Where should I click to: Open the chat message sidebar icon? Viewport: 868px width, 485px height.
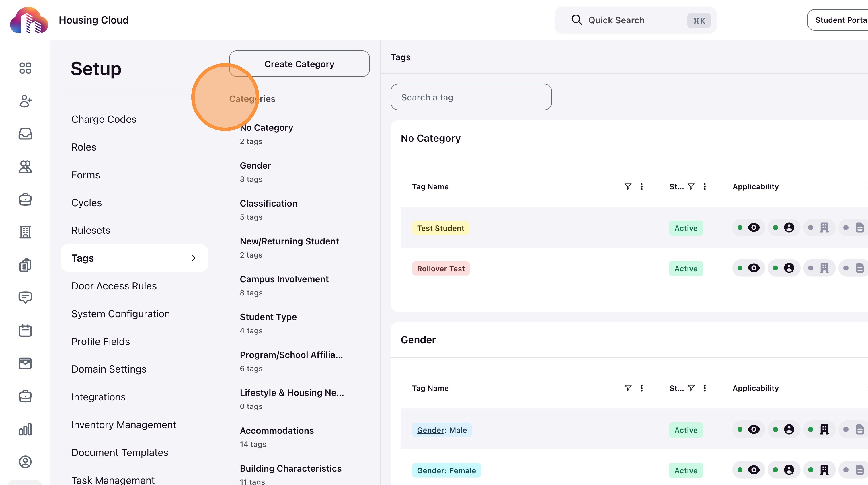click(25, 298)
